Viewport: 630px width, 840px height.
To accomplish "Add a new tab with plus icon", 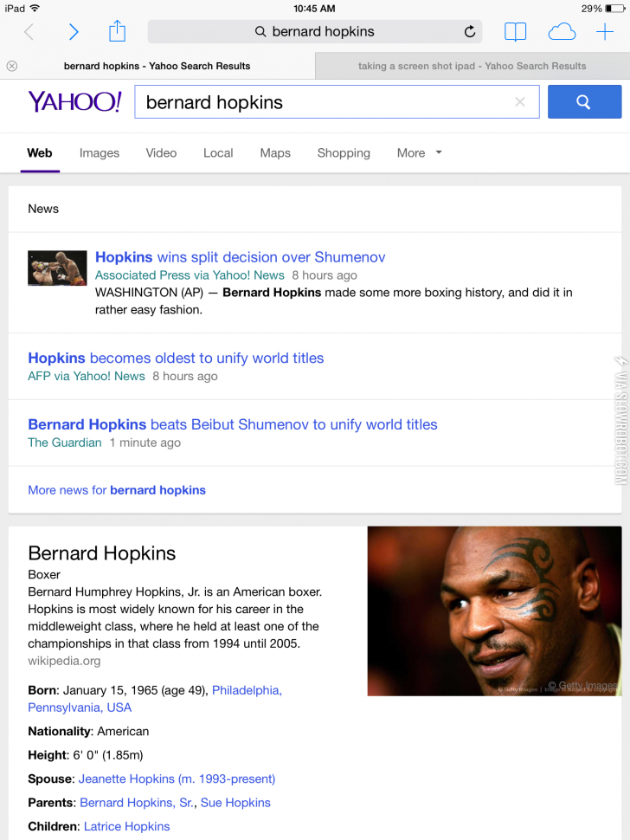I will pos(605,32).
